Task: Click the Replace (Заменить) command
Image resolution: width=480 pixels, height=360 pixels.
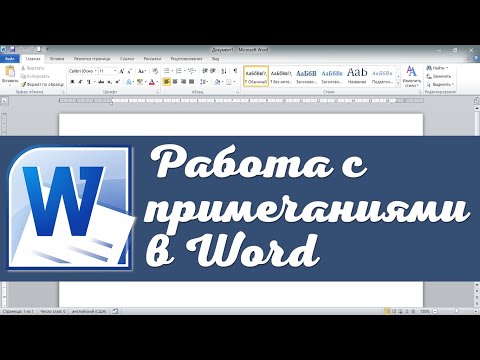Action: 439,76
